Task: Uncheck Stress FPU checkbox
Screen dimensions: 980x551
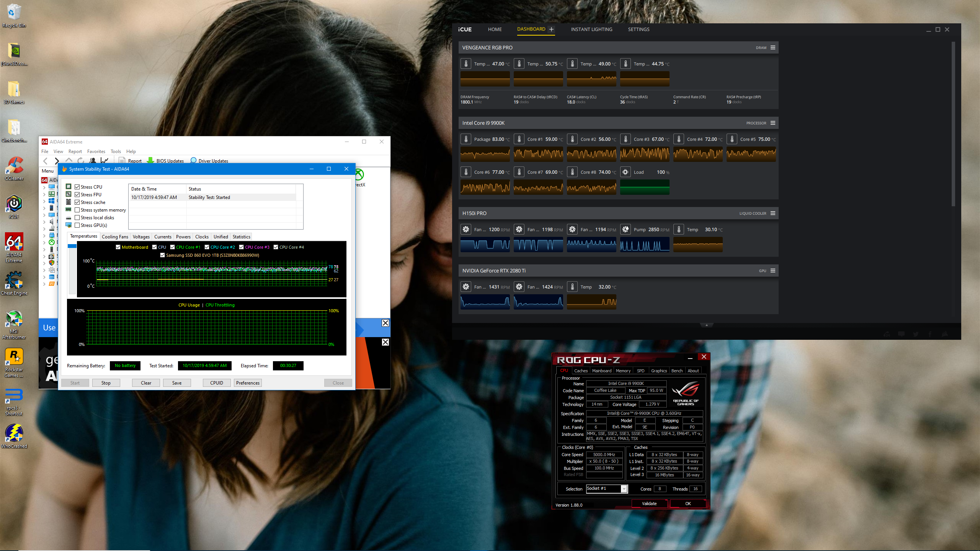Action: [x=77, y=194]
